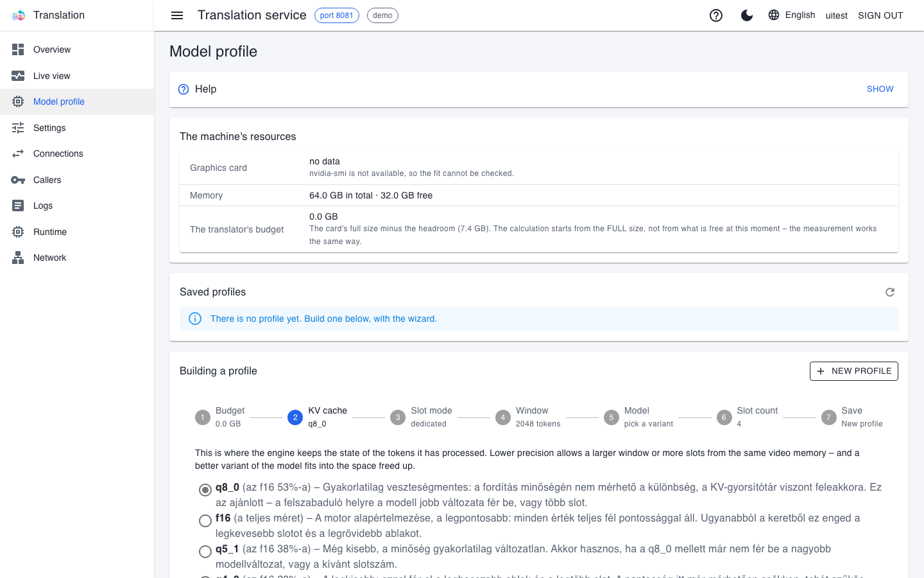Select the q5_1 KV cache option
This screenshot has height=578, width=924.
coord(205,552)
